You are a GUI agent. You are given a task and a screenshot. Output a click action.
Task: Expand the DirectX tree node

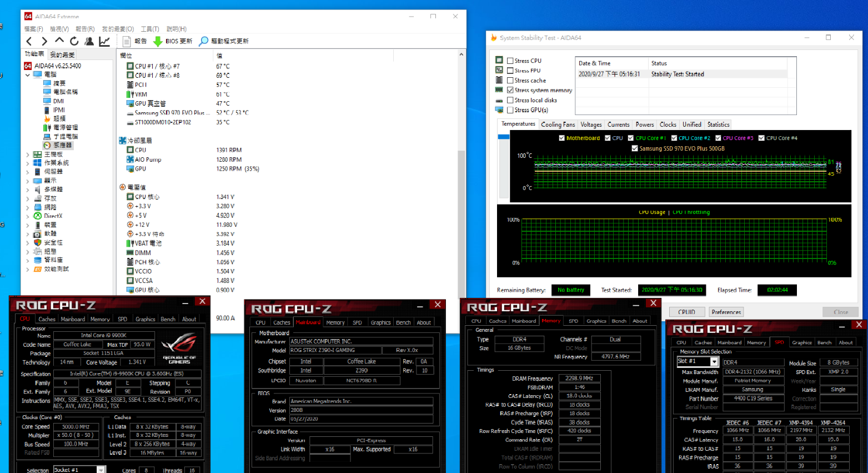tap(28, 216)
